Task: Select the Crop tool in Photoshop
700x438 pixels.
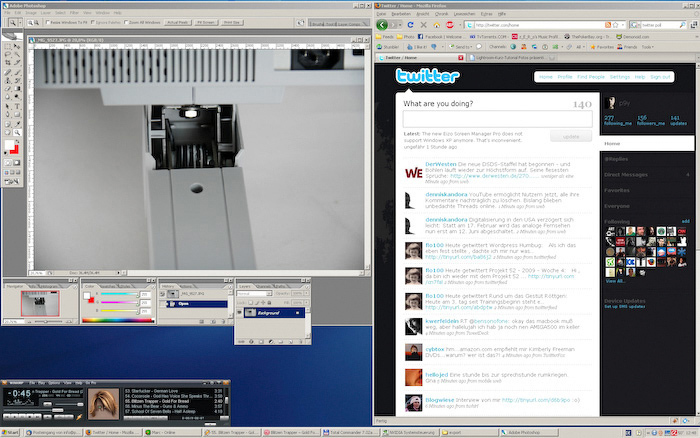Action: (x=8, y=63)
